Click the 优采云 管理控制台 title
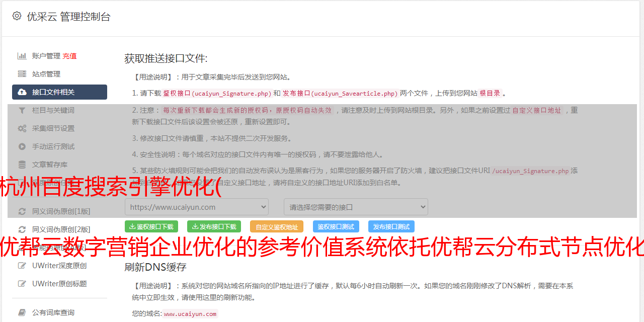Image resolution: width=644 pixels, height=322 pixels. point(68,17)
